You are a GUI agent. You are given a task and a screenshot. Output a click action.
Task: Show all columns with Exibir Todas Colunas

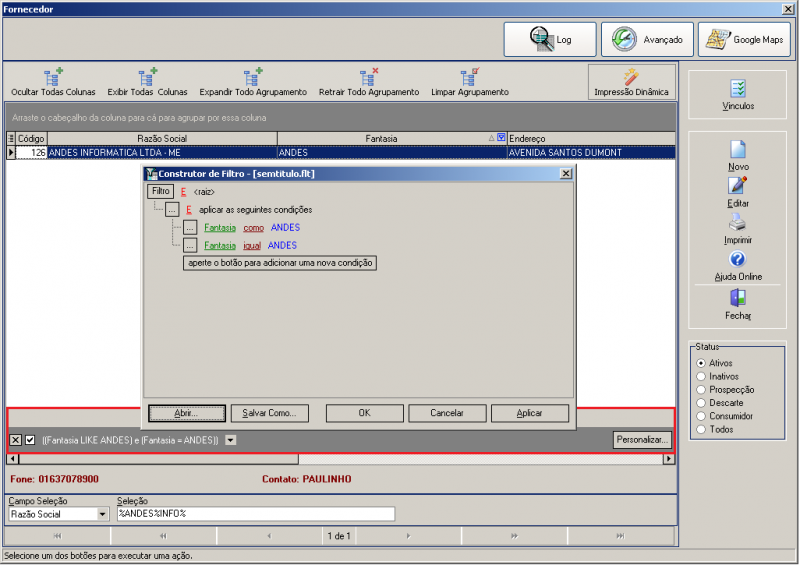point(147,82)
